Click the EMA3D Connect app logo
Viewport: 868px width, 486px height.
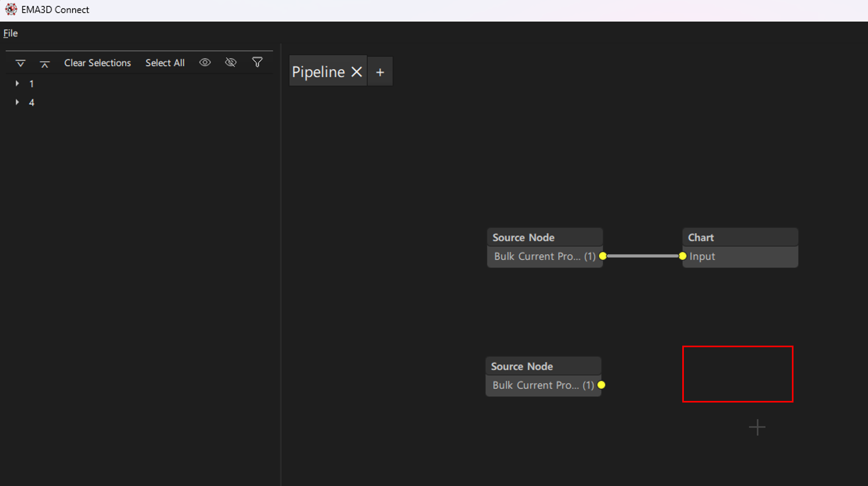[x=11, y=10]
